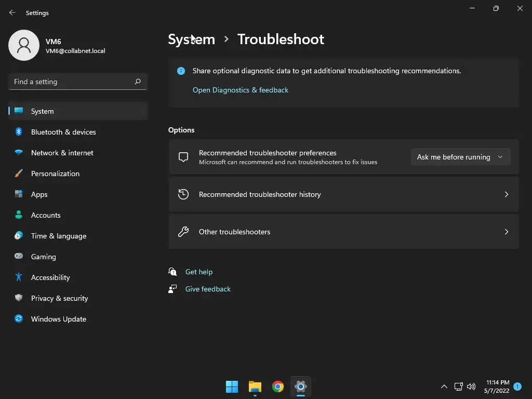The height and width of the screenshot is (399, 532).
Task: Open Accessibility settings page
Action: (78, 277)
